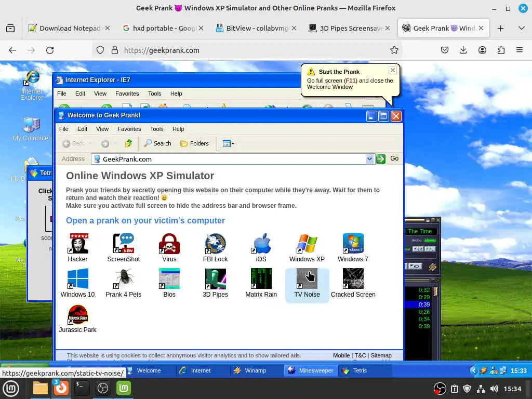Open the Hacker prank icon
The image size is (532, 399).
78,248
